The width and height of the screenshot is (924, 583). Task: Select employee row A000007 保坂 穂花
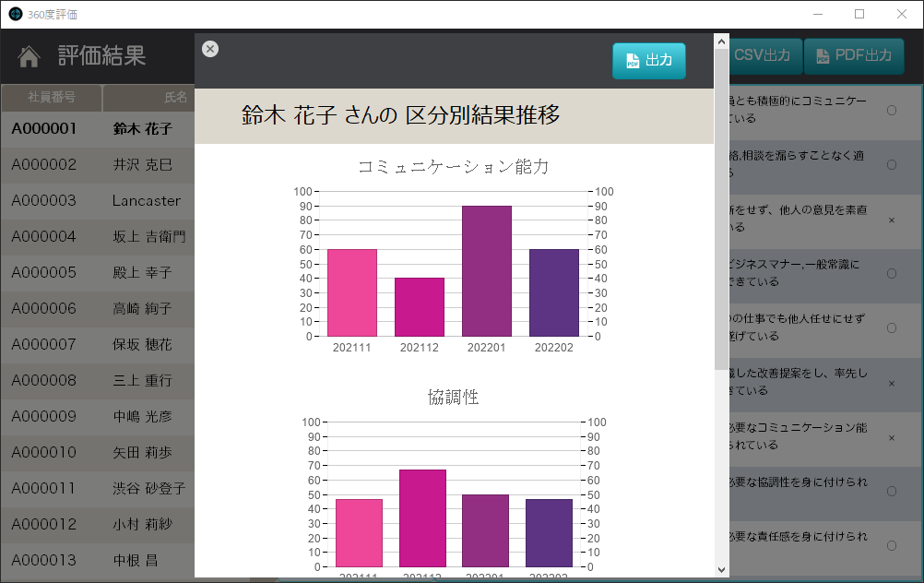(97, 344)
